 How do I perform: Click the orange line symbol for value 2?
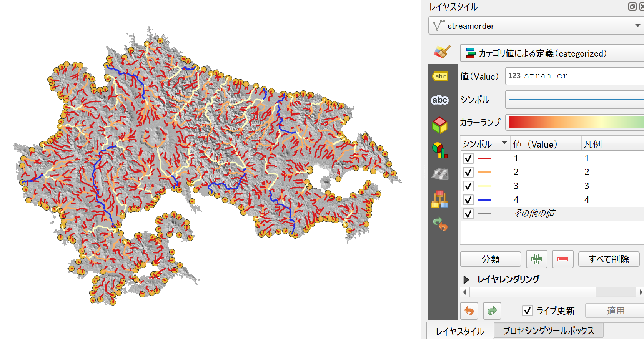[484, 172]
